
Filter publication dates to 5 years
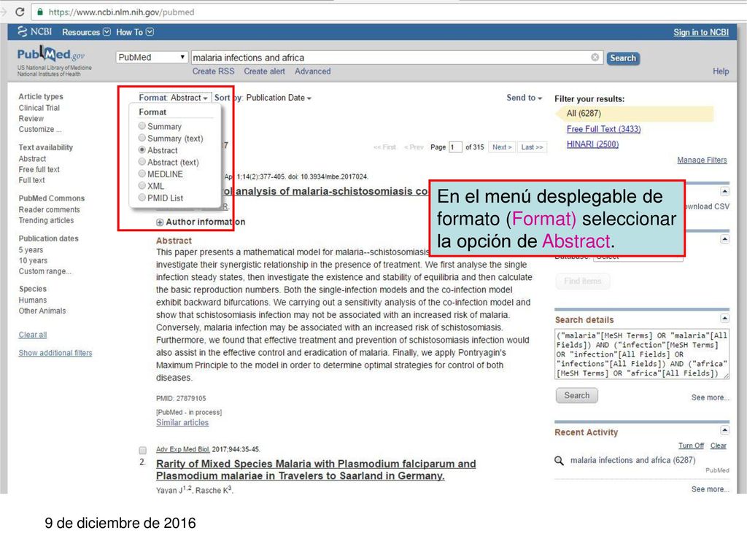point(31,250)
